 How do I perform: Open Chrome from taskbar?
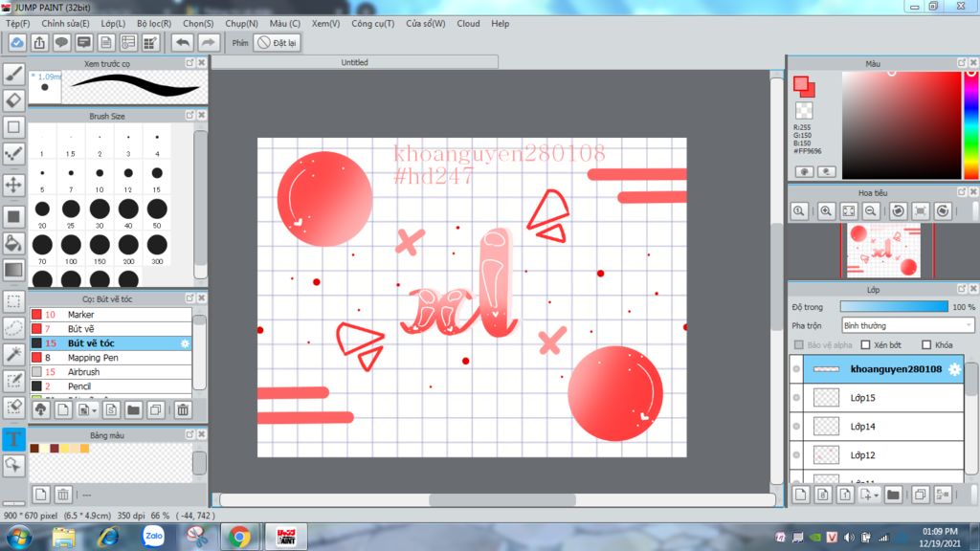[238, 537]
